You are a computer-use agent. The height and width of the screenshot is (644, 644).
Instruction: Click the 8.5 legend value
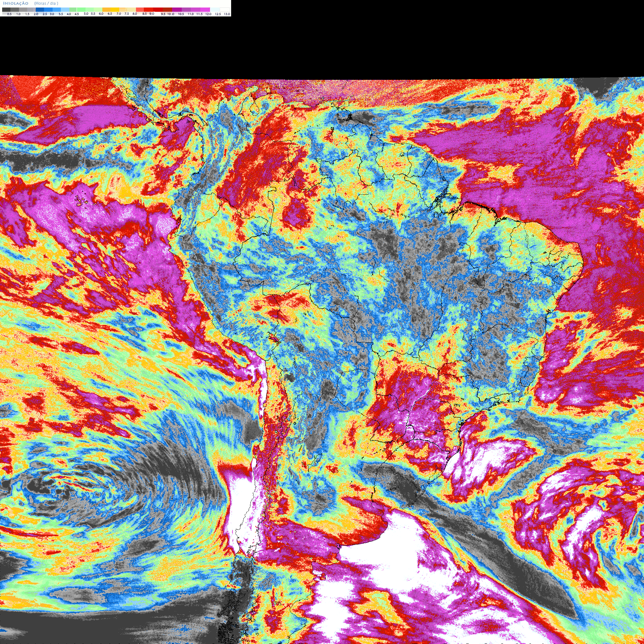click(x=145, y=14)
